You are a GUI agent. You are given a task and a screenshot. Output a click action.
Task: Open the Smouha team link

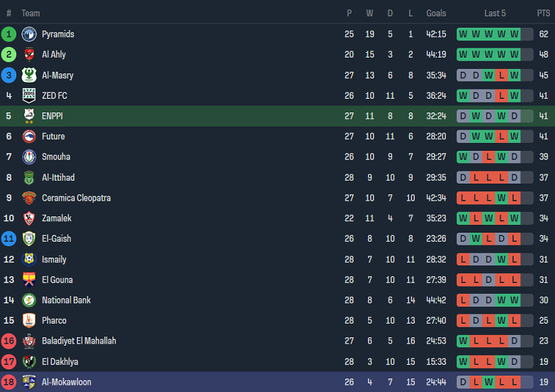56,157
